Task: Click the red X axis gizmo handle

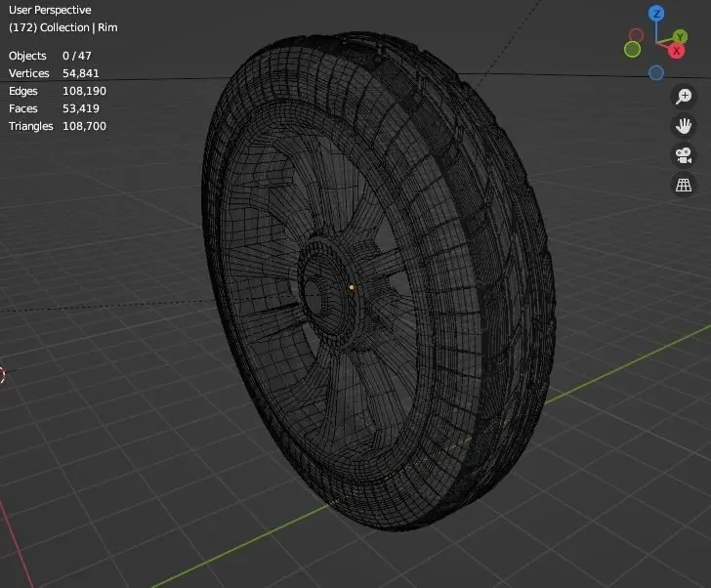Action: 676,51
